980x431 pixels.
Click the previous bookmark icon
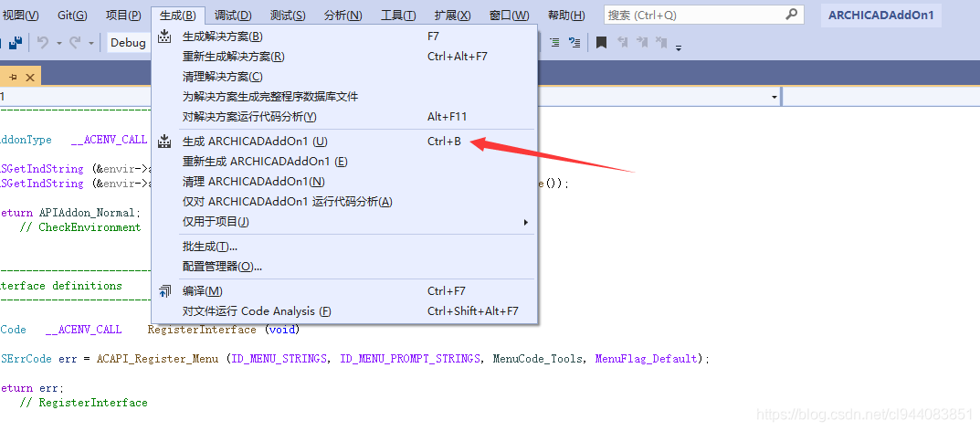coord(623,43)
